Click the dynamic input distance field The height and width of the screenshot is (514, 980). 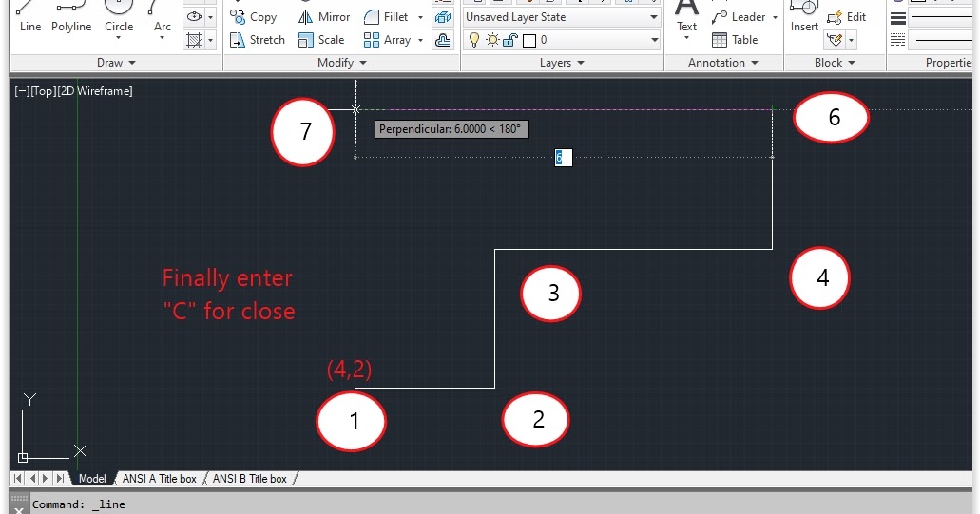[563, 158]
